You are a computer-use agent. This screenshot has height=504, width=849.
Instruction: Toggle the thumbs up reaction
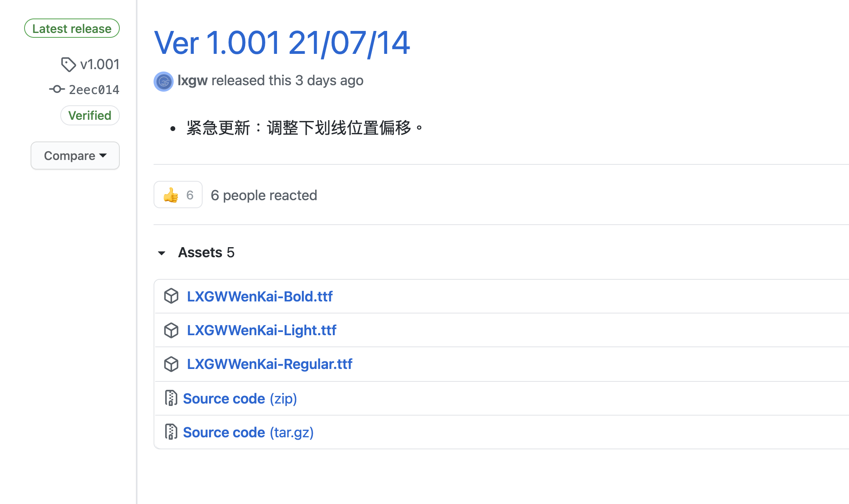click(178, 195)
